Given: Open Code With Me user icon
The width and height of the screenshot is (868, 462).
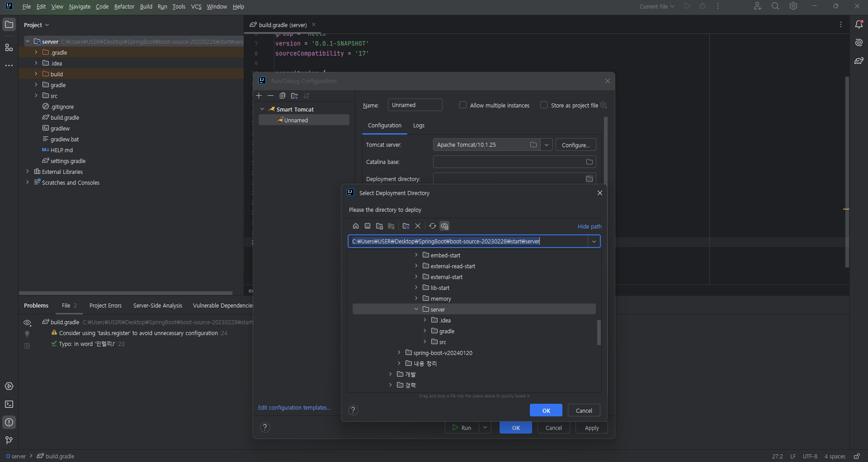Looking at the screenshot, I should point(758,6).
